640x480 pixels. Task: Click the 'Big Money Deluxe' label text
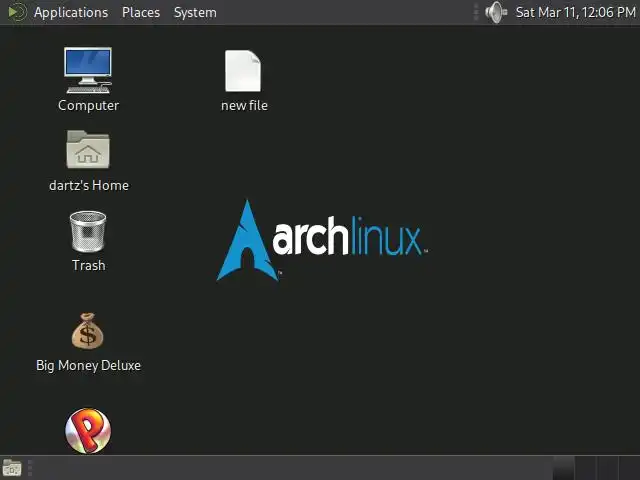click(88, 365)
